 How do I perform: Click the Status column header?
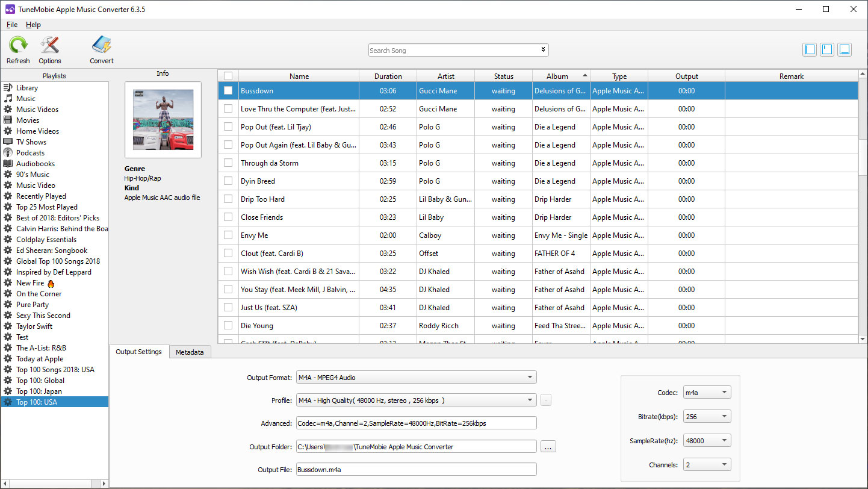tap(504, 76)
